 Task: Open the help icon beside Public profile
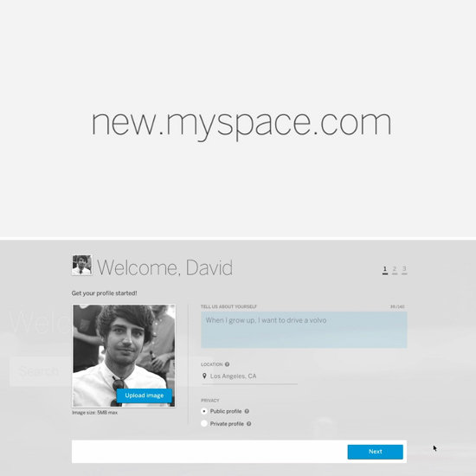pyautogui.click(x=247, y=411)
